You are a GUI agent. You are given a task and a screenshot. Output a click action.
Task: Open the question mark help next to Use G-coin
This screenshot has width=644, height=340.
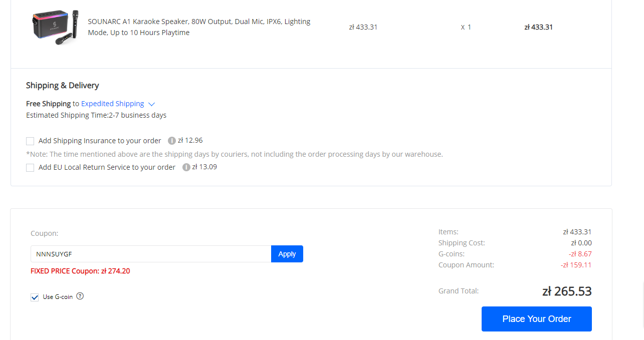click(80, 296)
